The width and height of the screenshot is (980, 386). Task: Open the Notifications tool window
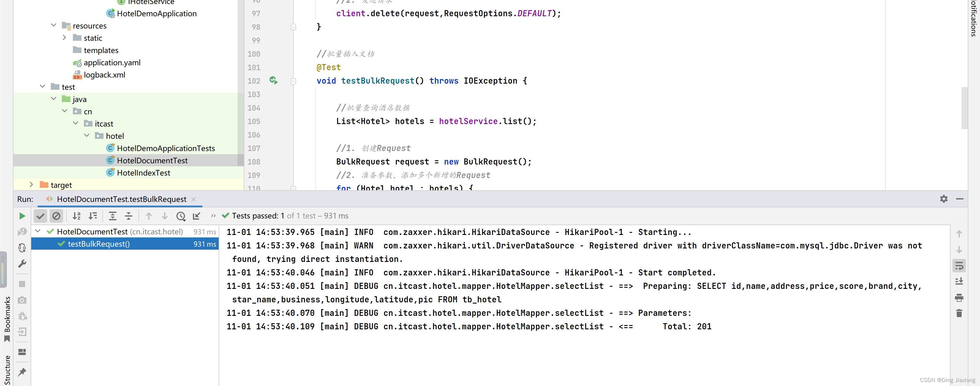pos(973,18)
